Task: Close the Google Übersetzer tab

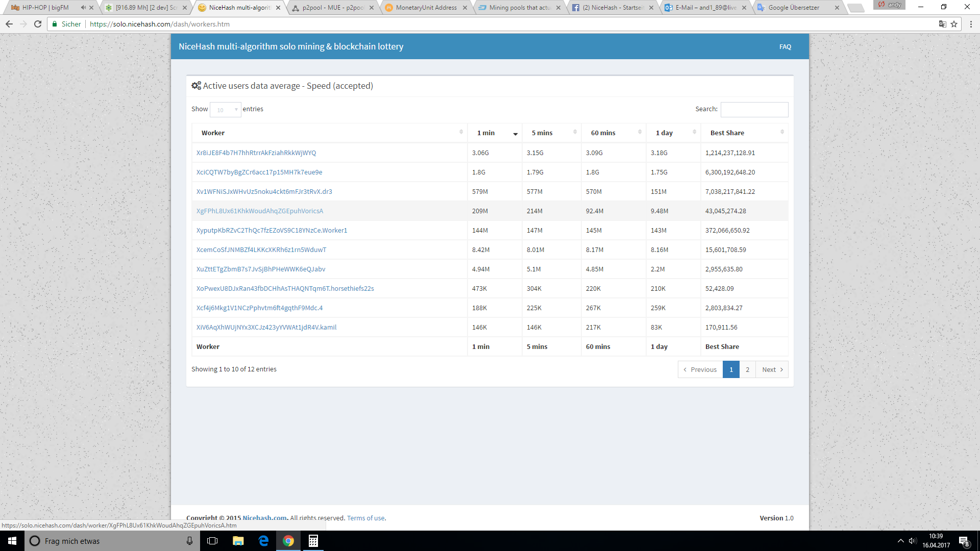Action: click(x=837, y=8)
